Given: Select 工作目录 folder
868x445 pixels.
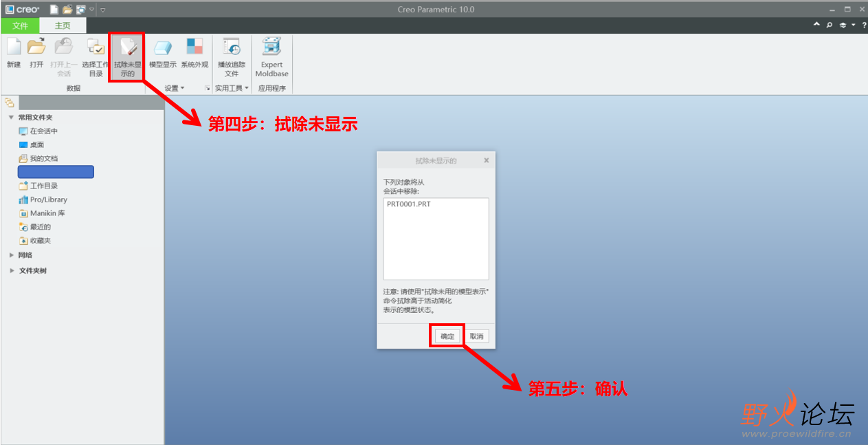Looking at the screenshot, I should click(x=38, y=186).
